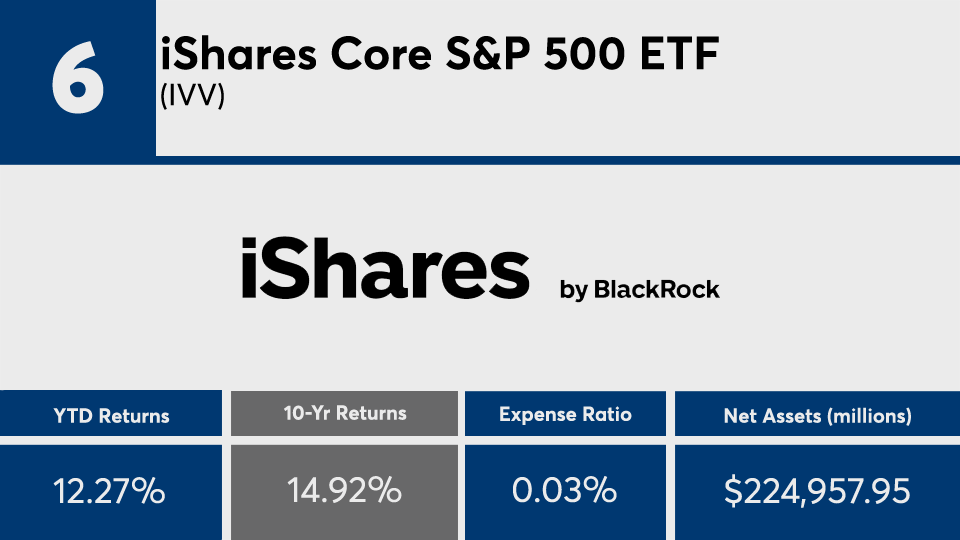Click the blue divider bar under the heading

557,160
